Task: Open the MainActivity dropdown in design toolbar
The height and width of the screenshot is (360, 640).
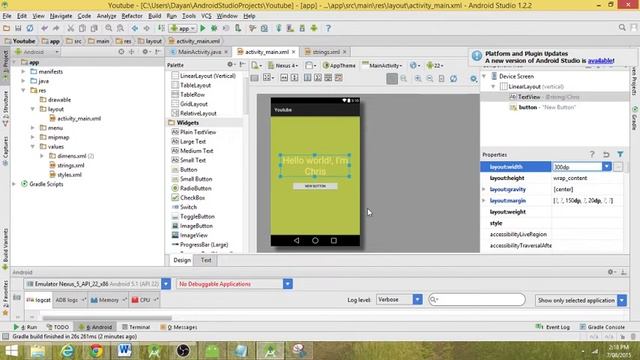Action: (382, 65)
